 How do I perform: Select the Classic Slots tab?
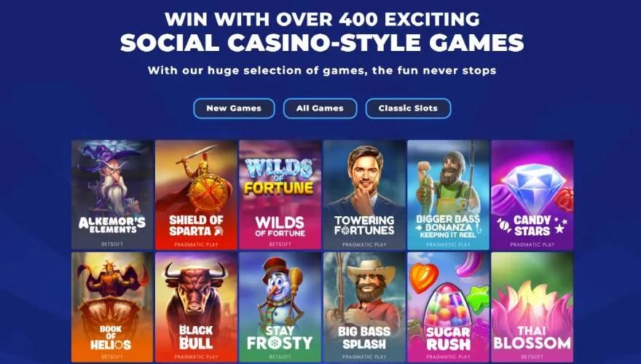tap(408, 108)
